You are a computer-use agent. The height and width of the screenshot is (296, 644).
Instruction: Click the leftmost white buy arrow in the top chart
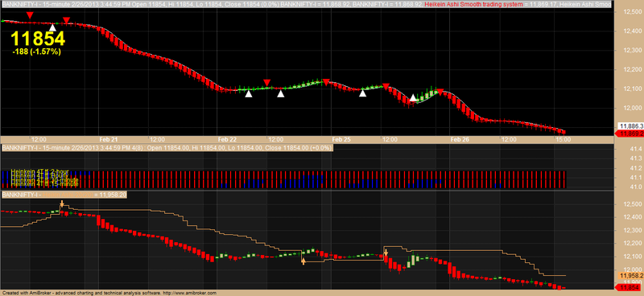tap(52, 27)
